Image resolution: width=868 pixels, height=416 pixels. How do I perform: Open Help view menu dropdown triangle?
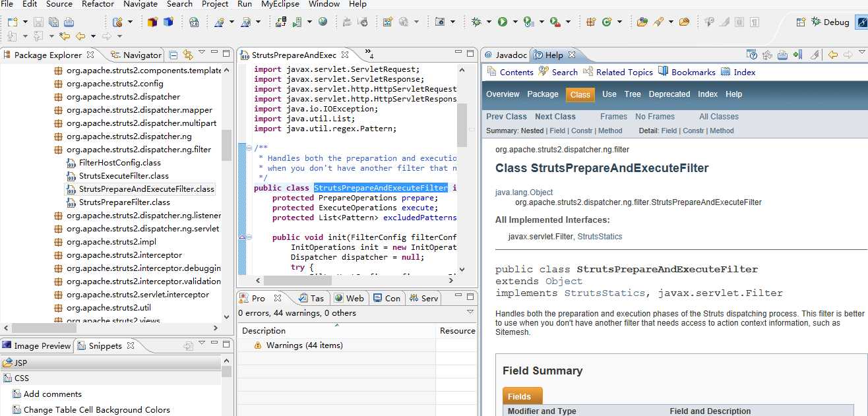click(861, 53)
